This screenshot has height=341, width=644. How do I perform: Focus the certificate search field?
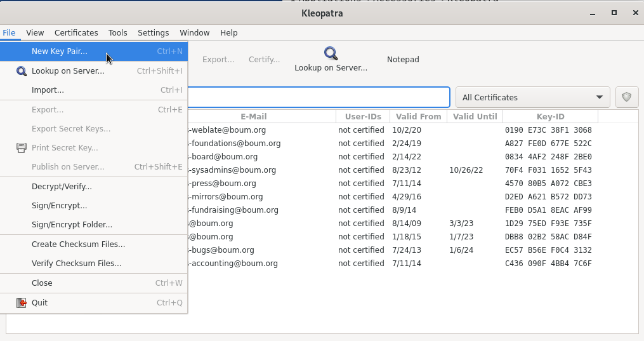tap(317, 97)
